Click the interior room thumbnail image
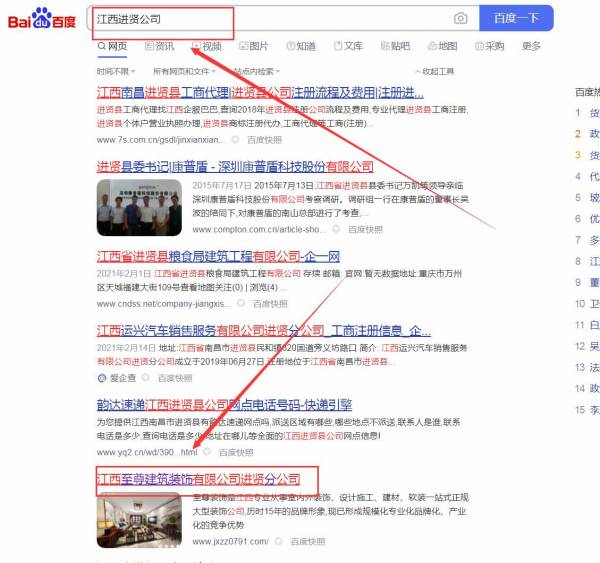 [x=133, y=519]
